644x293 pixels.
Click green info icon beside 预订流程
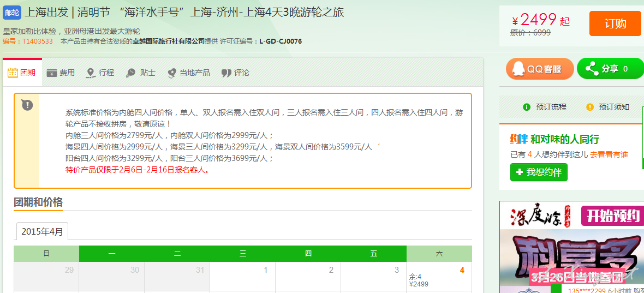(527, 107)
